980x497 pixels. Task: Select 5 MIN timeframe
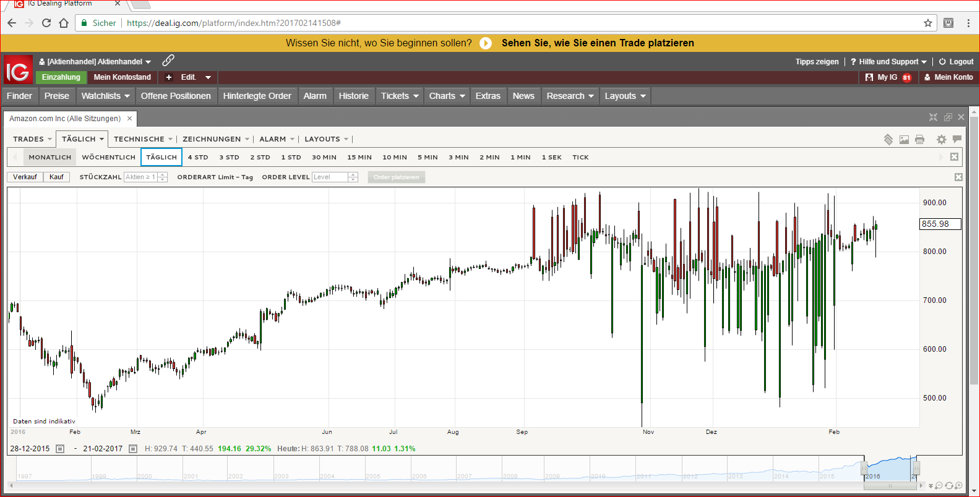tap(428, 157)
